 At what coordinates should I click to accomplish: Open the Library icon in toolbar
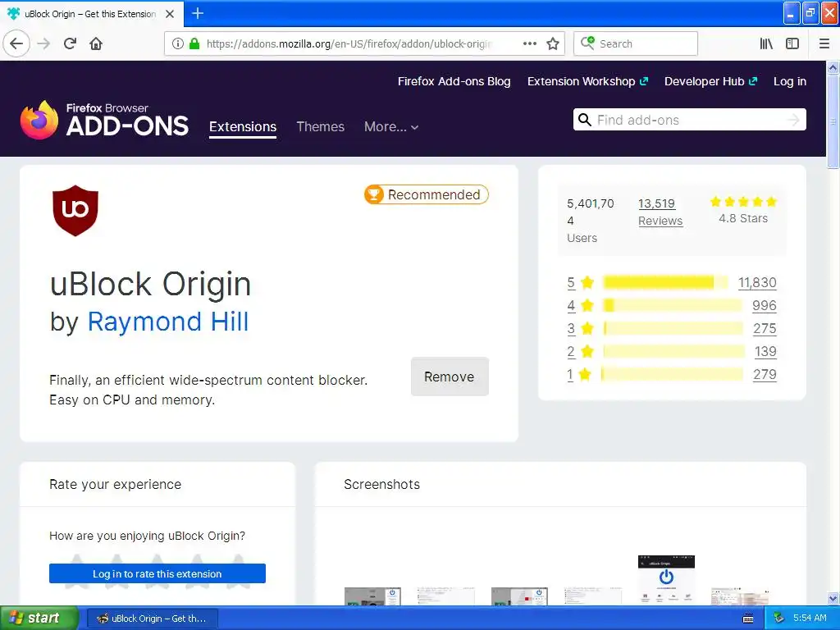tap(766, 44)
